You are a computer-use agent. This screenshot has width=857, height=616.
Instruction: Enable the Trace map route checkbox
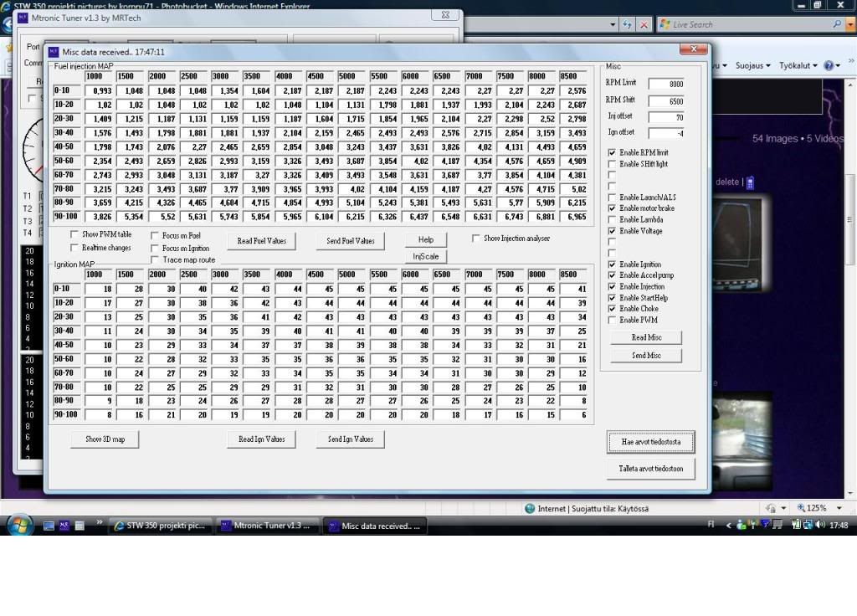pos(155,259)
